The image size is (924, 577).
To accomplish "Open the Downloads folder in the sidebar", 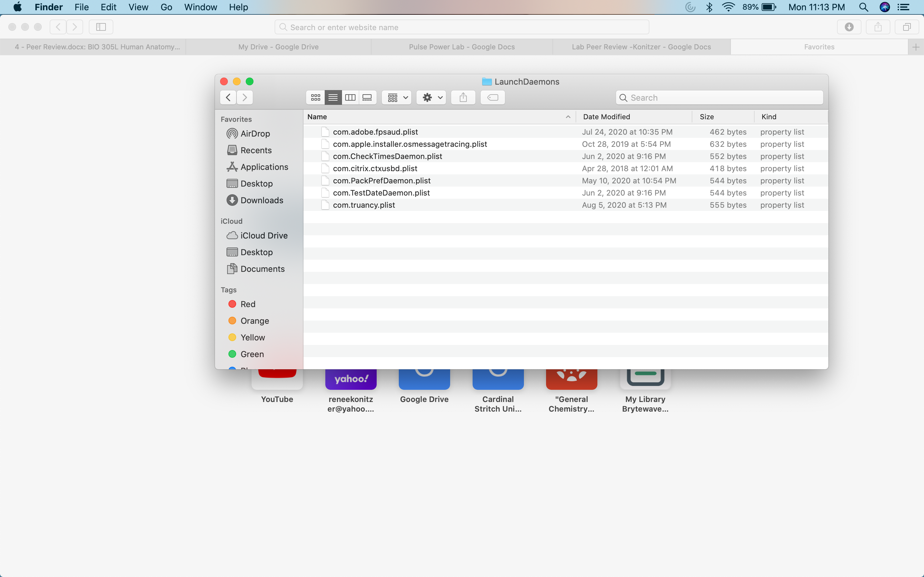I will point(261,200).
